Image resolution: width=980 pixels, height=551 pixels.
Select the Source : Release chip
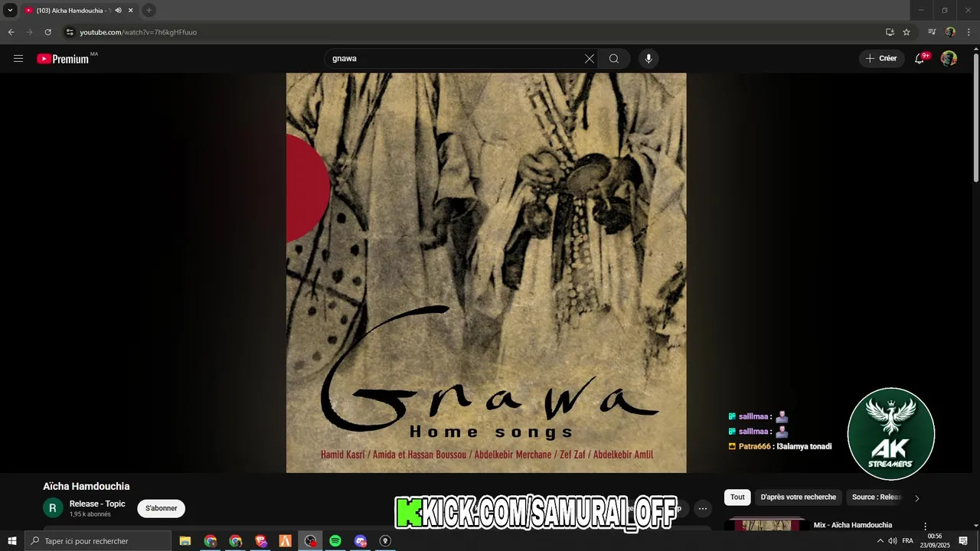tap(876, 497)
